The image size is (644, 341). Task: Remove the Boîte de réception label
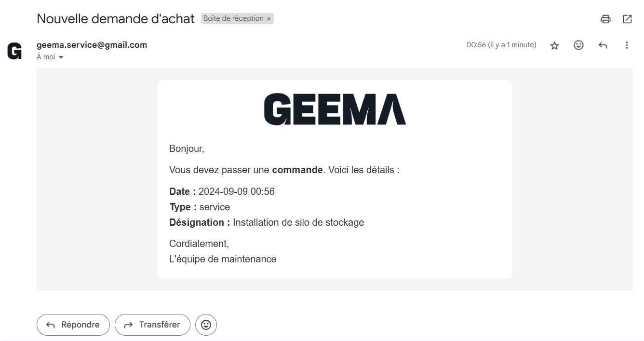(x=269, y=19)
